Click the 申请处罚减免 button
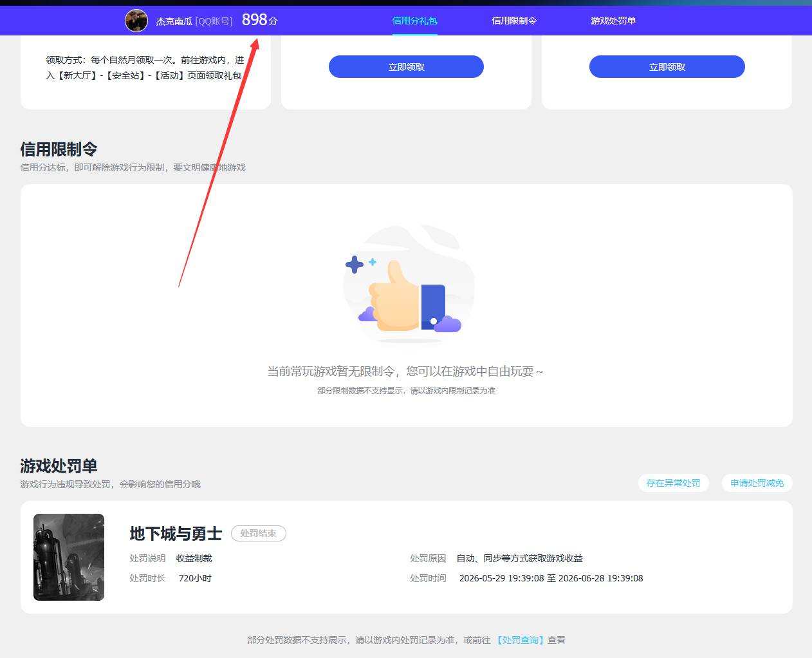 pos(757,483)
